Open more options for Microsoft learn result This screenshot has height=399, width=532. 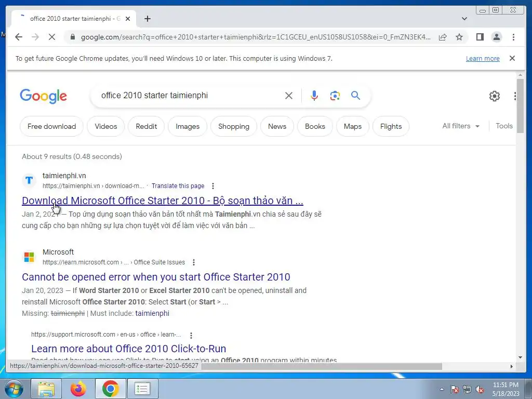(193, 262)
